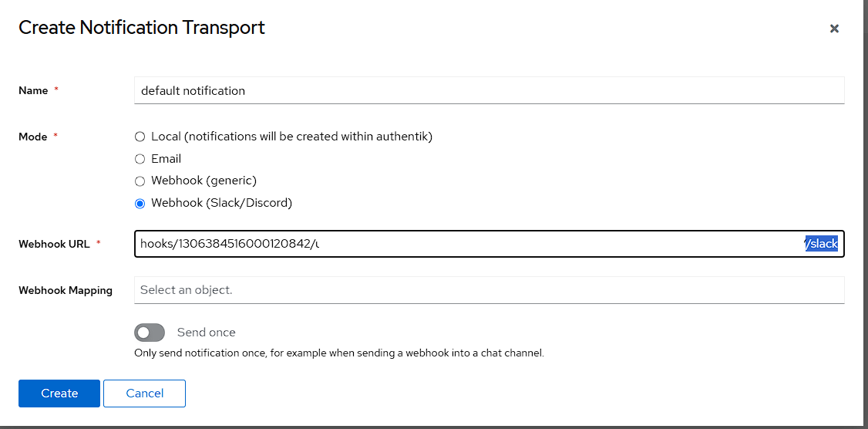Click the 'Create Notification Transport' dialog title
The image size is (868, 429).
pos(142,28)
